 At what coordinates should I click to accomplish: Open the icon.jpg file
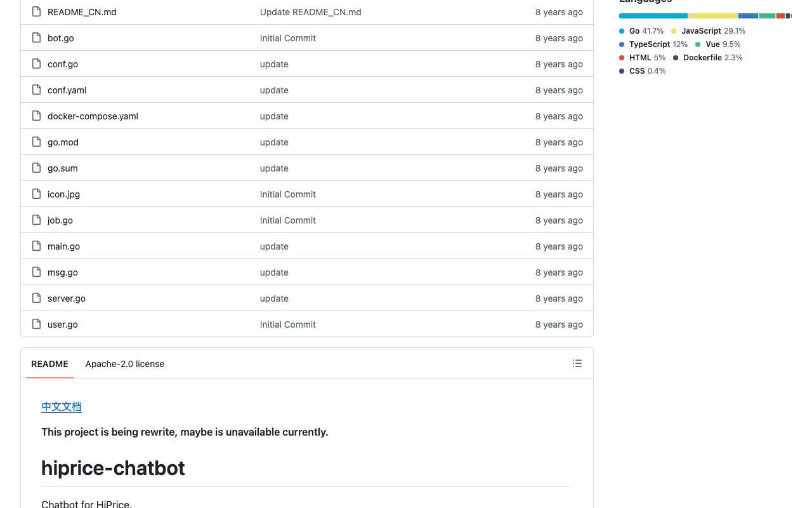coord(63,194)
